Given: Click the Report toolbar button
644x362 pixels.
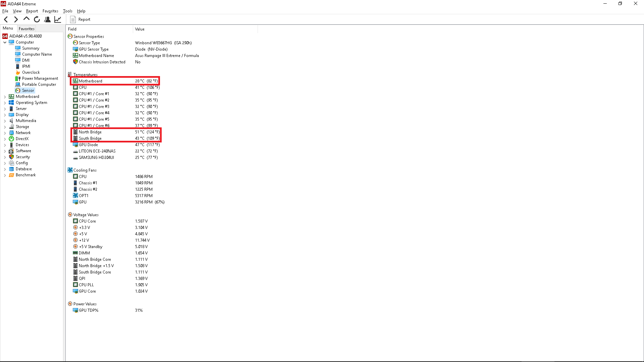Looking at the screenshot, I should (x=80, y=19).
